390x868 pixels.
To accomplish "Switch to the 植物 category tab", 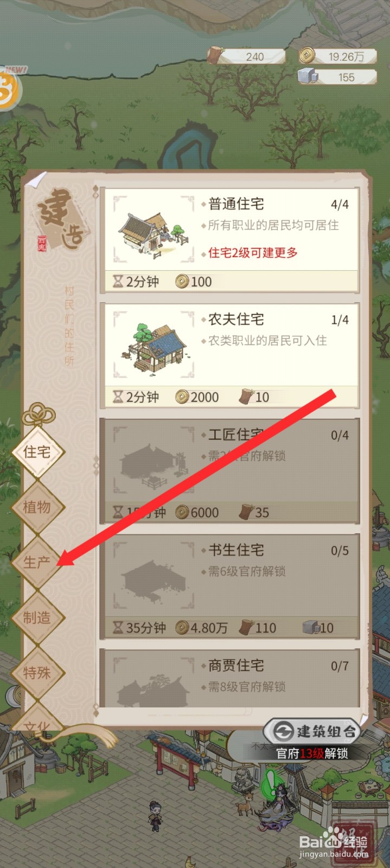I will click(x=37, y=507).
